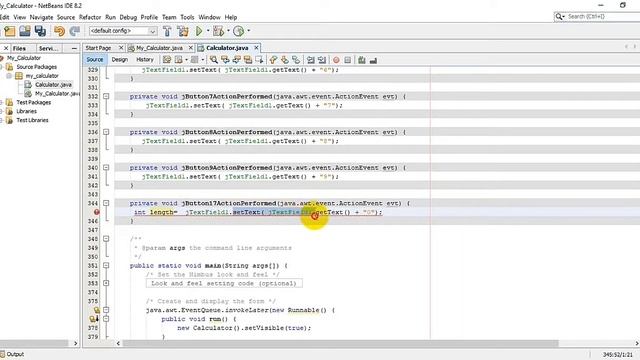
Task: Open the Refactor menu
Action: coord(90,17)
